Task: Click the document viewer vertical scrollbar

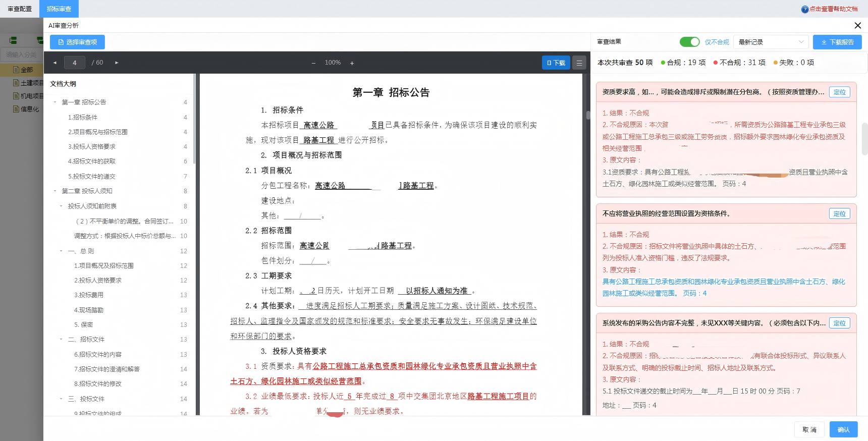Action: 588,115
